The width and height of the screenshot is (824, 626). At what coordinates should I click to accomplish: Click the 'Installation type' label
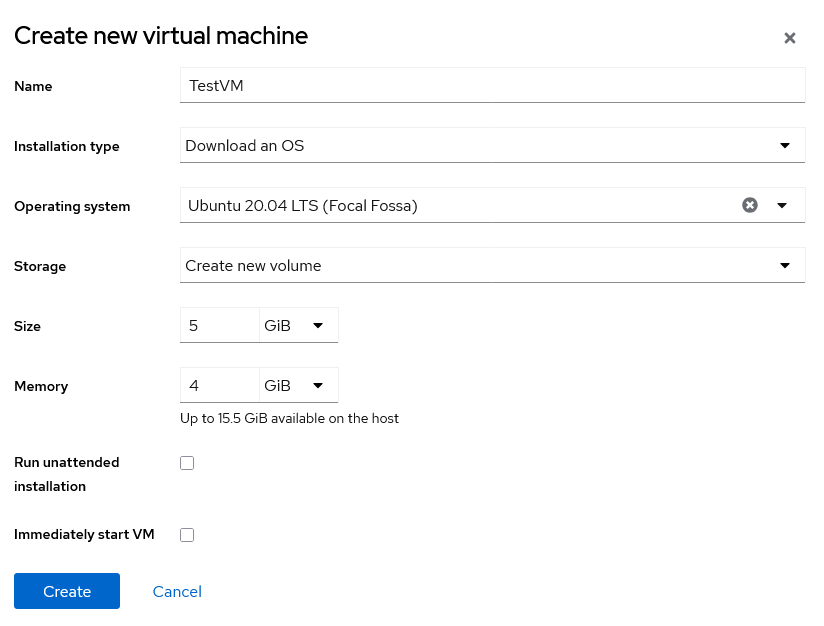66,147
